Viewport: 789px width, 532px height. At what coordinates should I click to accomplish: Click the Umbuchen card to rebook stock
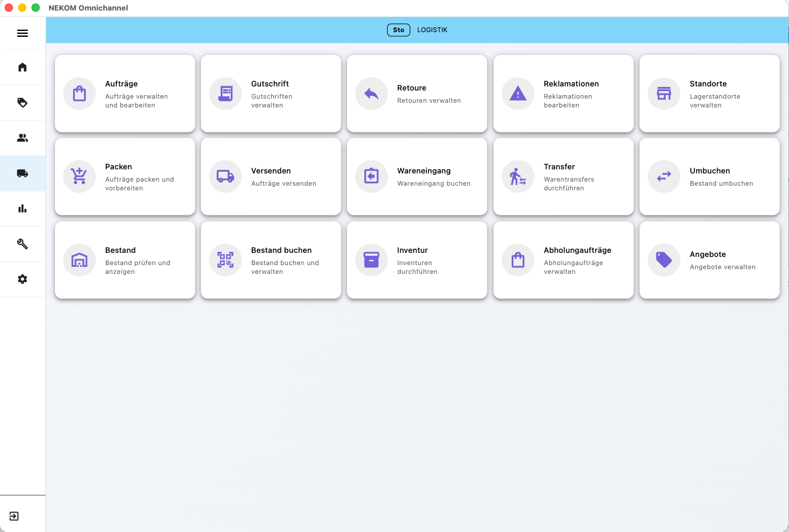(x=709, y=176)
